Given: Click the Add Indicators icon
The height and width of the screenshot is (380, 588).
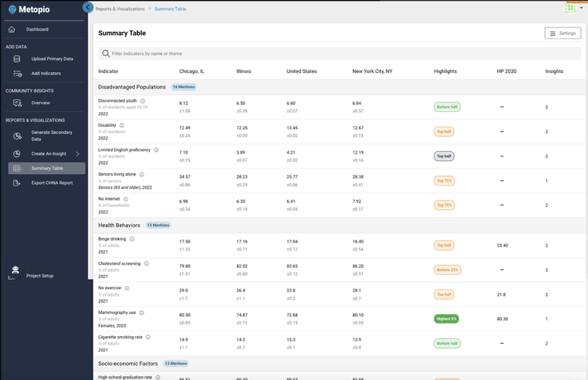Looking at the screenshot, I should pyautogui.click(x=17, y=74).
